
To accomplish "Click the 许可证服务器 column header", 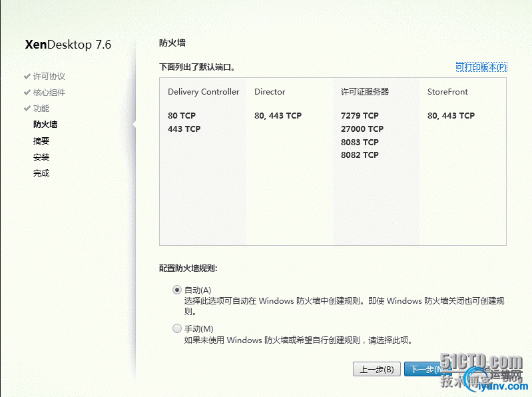I will click(365, 92).
